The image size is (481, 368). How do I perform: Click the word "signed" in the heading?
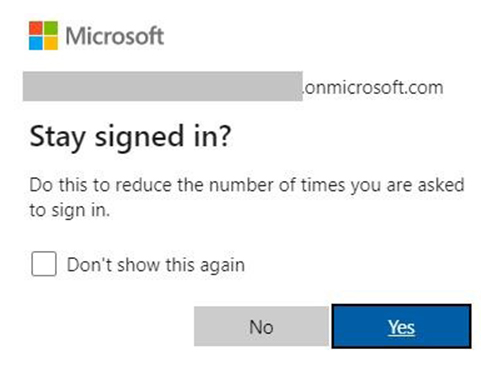139,138
